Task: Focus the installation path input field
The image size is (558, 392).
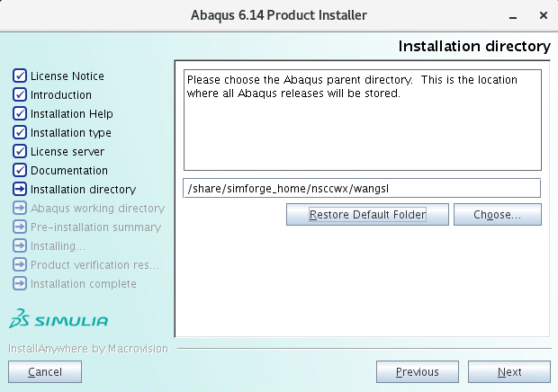Action: point(362,188)
